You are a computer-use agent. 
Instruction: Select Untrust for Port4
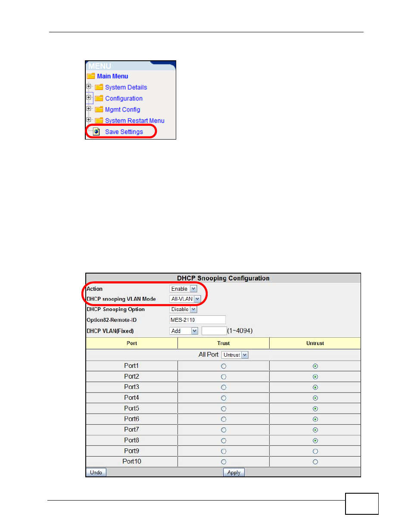315,398
